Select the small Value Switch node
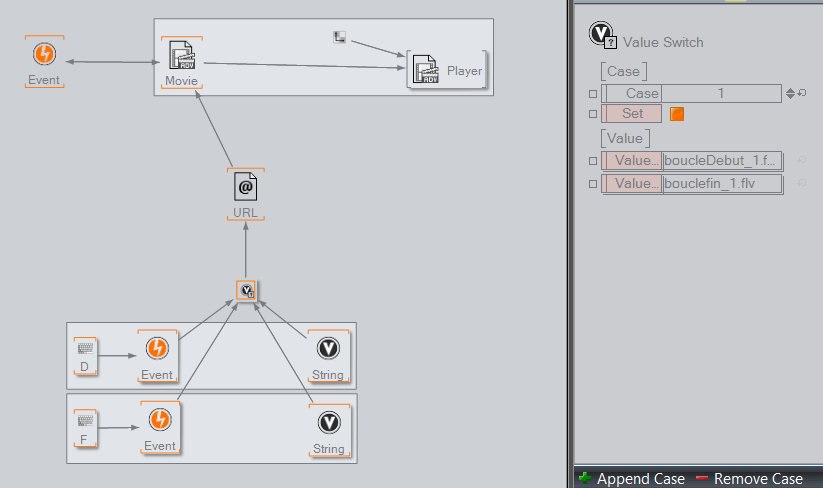The height and width of the screenshot is (488, 823). click(x=246, y=290)
